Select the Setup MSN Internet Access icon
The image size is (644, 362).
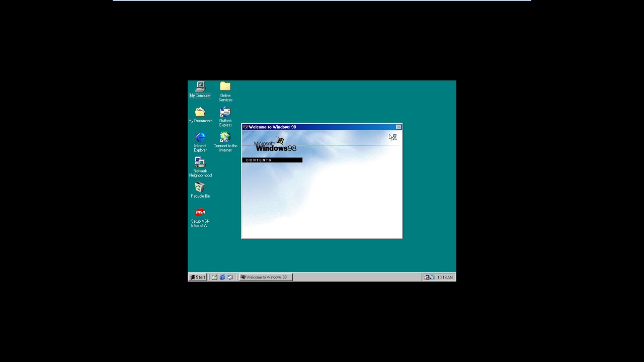[200, 217]
